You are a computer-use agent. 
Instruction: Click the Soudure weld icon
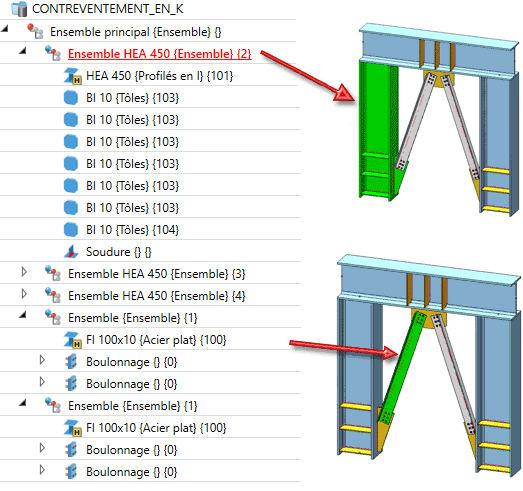click(71, 252)
